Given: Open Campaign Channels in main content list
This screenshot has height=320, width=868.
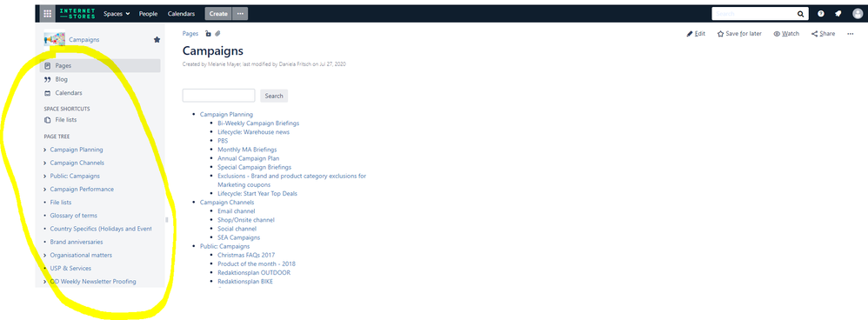Looking at the screenshot, I should (x=227, y=203).
